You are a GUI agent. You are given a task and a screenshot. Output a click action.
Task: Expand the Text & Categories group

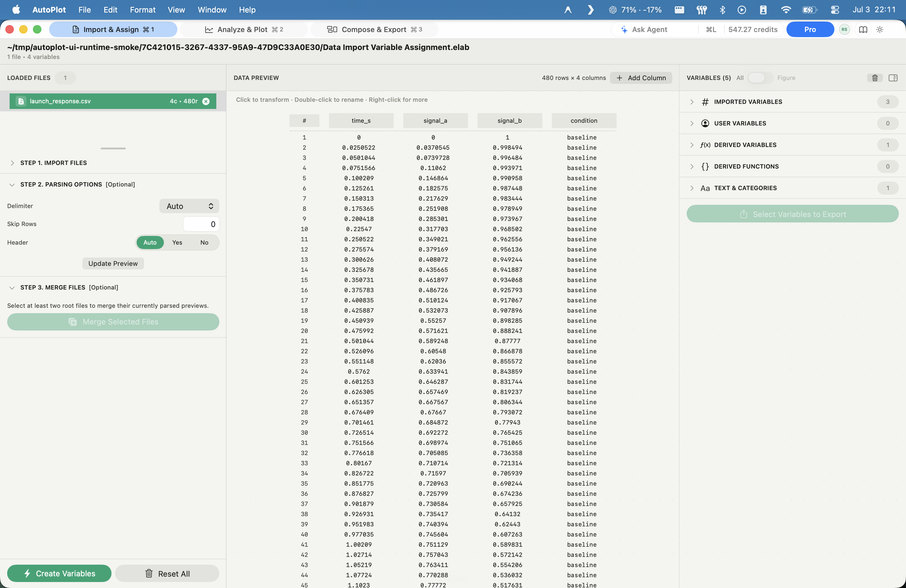692,188
